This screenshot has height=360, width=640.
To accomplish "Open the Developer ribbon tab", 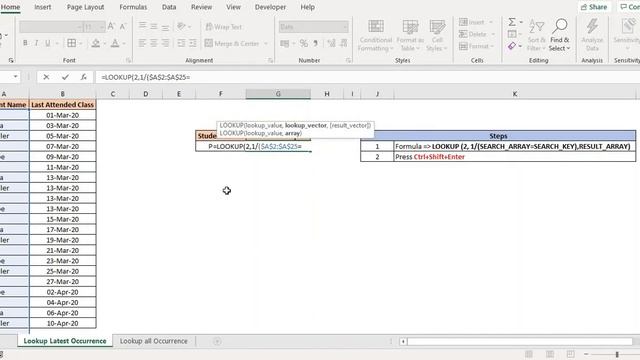I will coord(270,7).
